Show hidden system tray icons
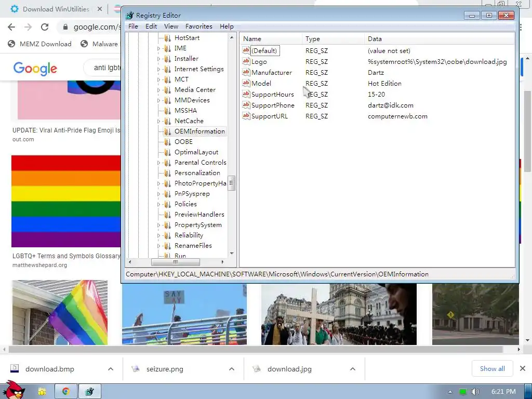The width and height of the screenshot is (532, 399). click(x=450, y=392)
